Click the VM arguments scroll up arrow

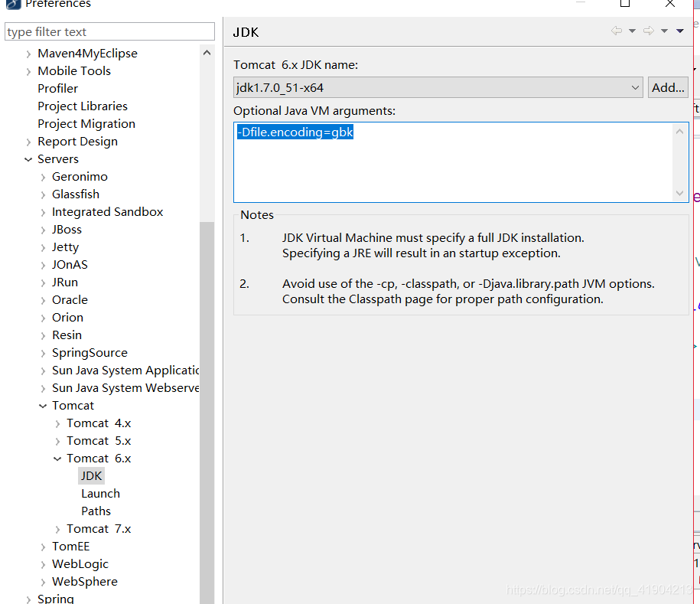pyautogui.click(x=680, y=132)
